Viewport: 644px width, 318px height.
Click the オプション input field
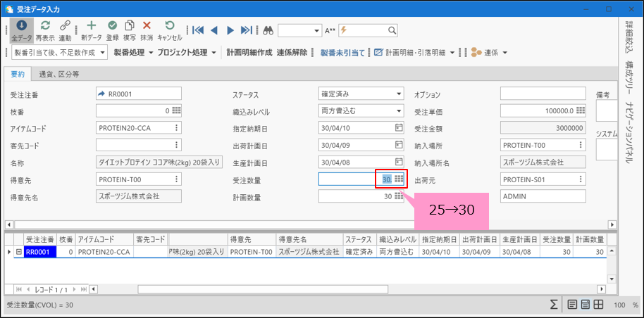(543, 94)
